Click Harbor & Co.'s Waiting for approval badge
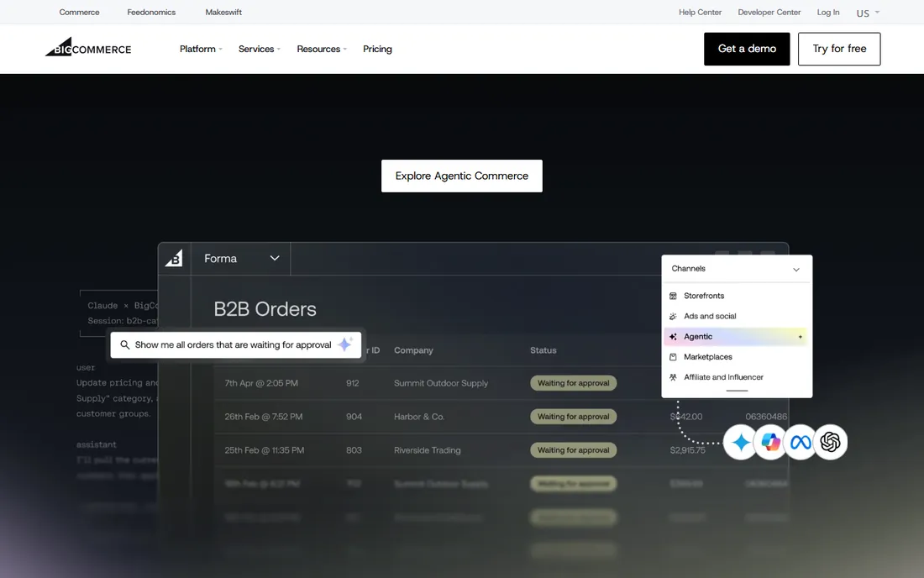This screenshot has width=924, height=578. tap(574, 417)
